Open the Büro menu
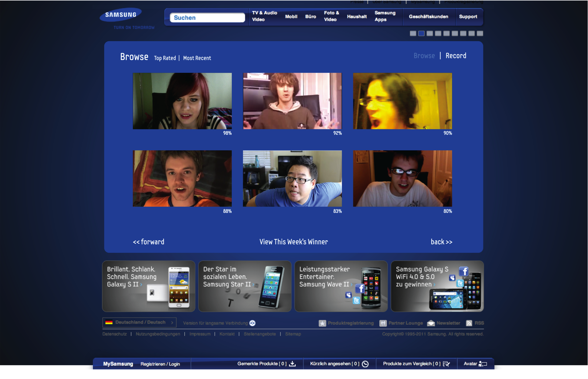 click(311, 17)
